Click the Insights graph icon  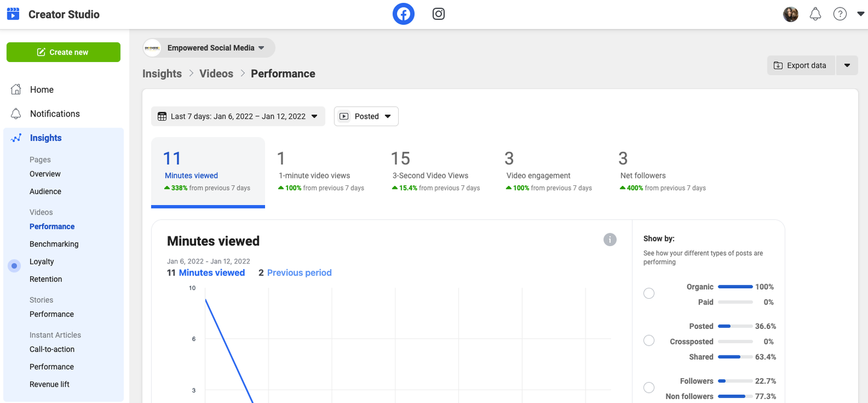16,138
